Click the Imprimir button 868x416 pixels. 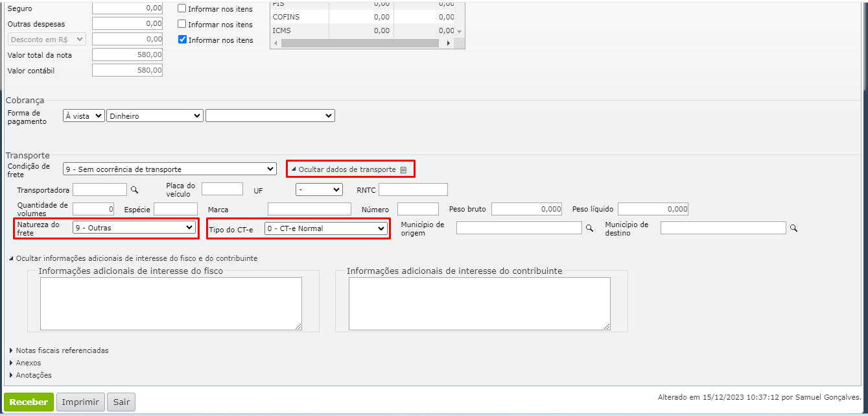80,402
